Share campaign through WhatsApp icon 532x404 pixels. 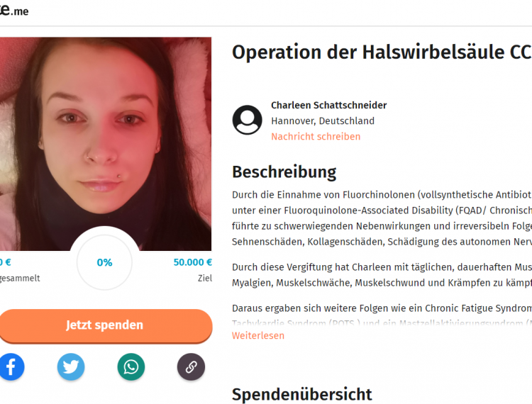(131, 366)
